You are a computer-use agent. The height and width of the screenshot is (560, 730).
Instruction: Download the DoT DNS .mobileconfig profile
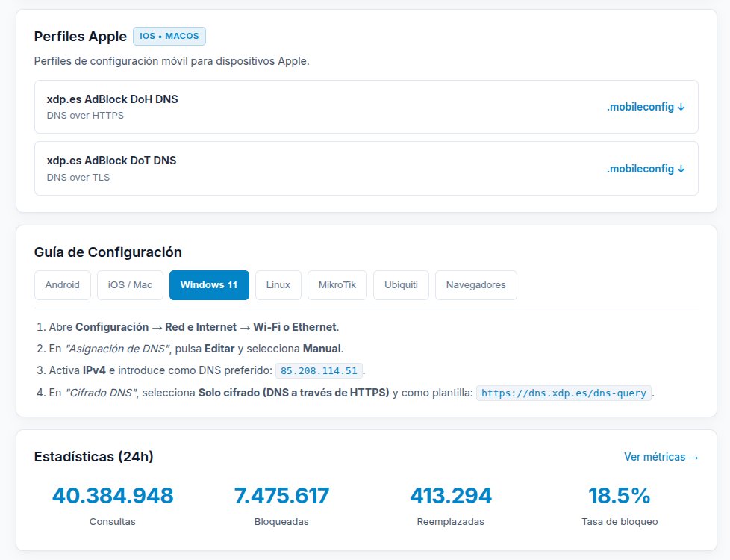pos(645,169)
